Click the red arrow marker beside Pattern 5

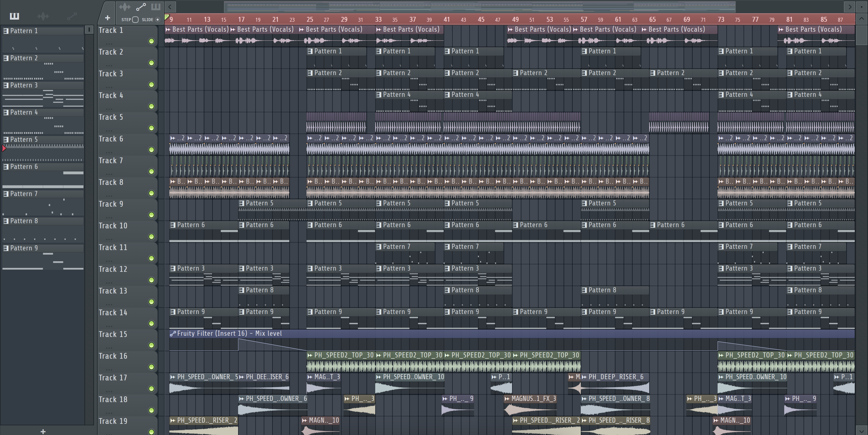[4, 148]
